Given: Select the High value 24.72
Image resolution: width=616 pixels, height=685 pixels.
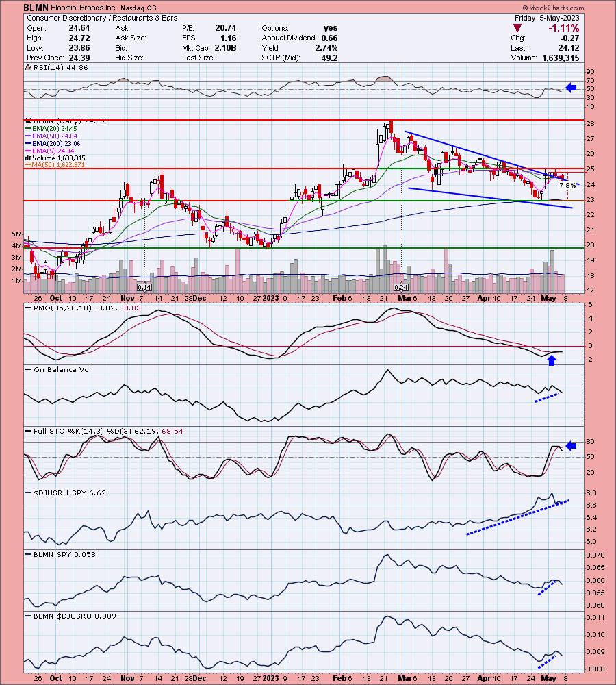Looking at the screenshot, I should (79, 38).
